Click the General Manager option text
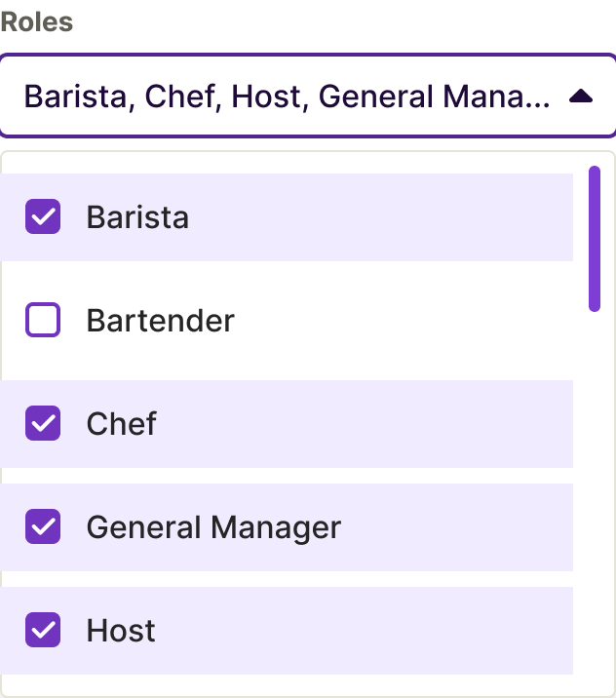616x698 pixels. coord(213,526)
